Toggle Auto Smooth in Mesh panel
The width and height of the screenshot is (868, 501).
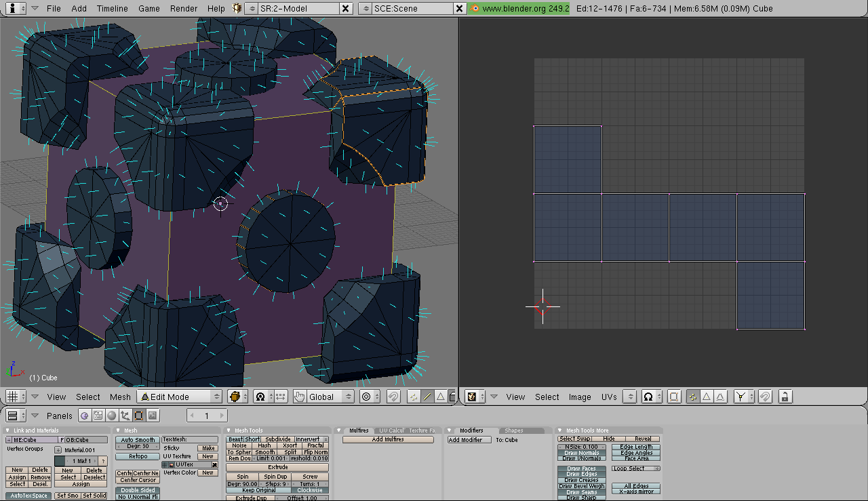point(138,440)
